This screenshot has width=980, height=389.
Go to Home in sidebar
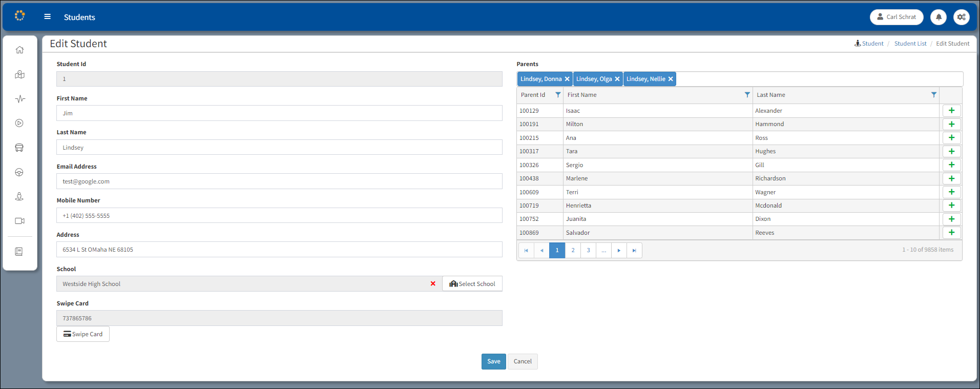(19, 50)
